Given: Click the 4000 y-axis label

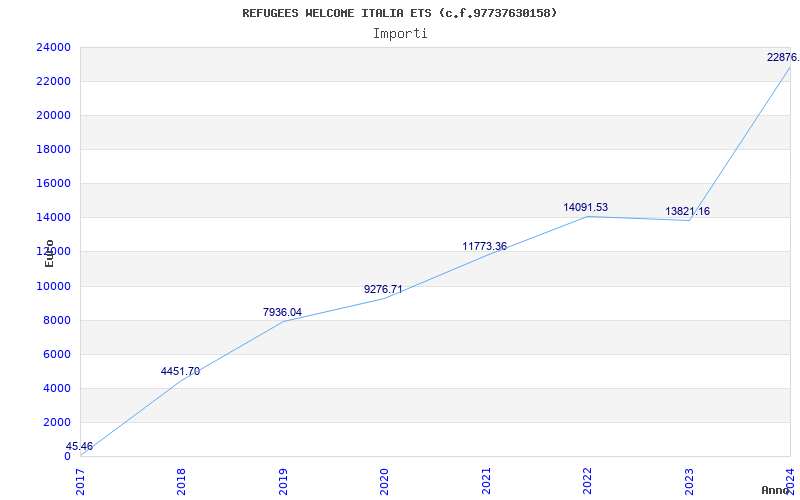Looking at the screenshot, I should point(56,388).
